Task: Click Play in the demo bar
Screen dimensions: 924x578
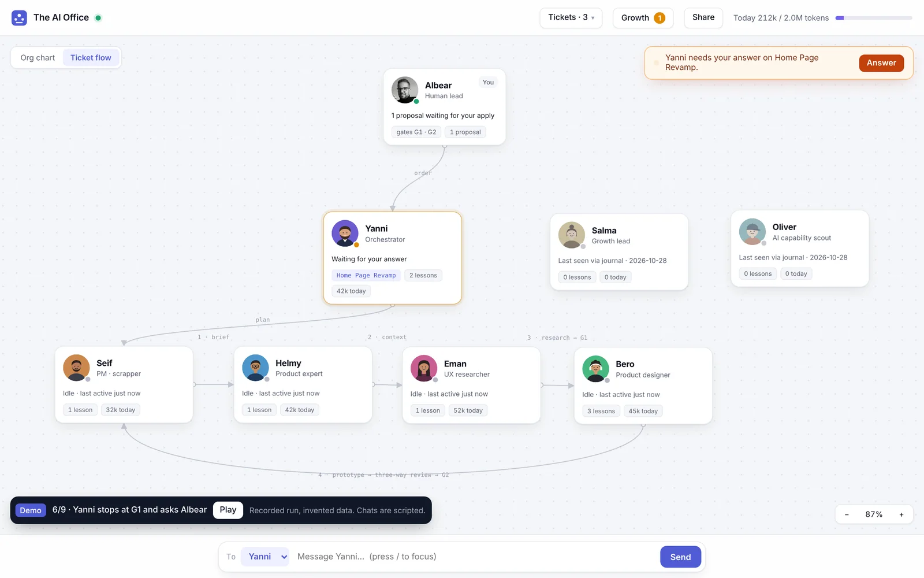Action: [228, 510]
